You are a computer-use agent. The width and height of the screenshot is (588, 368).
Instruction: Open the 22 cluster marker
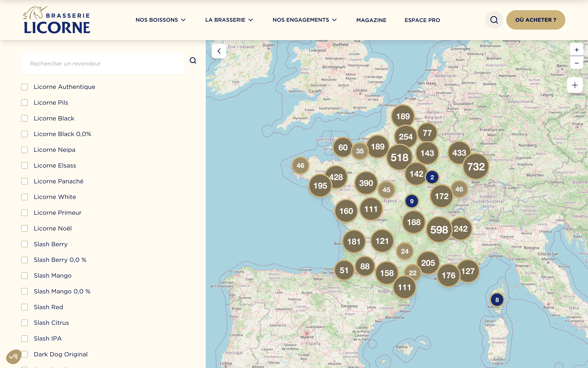pyautogui.click(x=413, y=273)
